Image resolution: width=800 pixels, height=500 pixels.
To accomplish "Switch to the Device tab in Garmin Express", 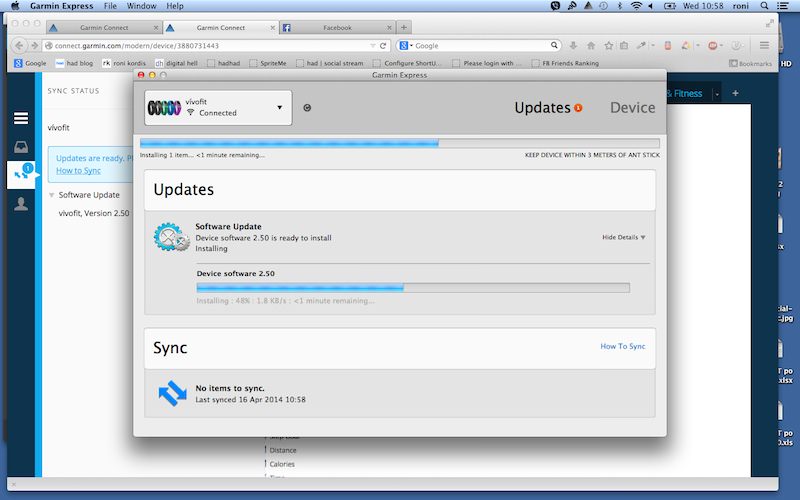I will click(x=632, y=107).
